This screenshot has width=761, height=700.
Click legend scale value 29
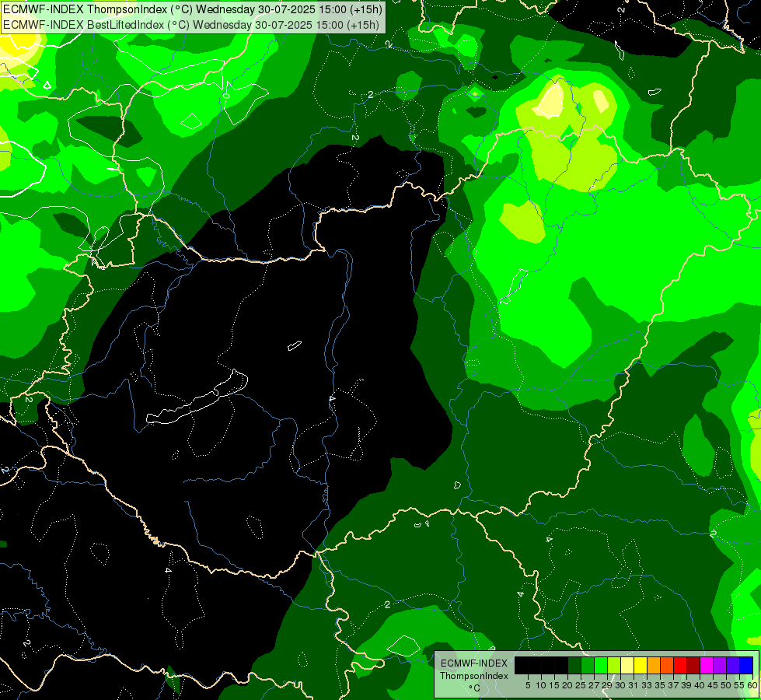(607, 685)
